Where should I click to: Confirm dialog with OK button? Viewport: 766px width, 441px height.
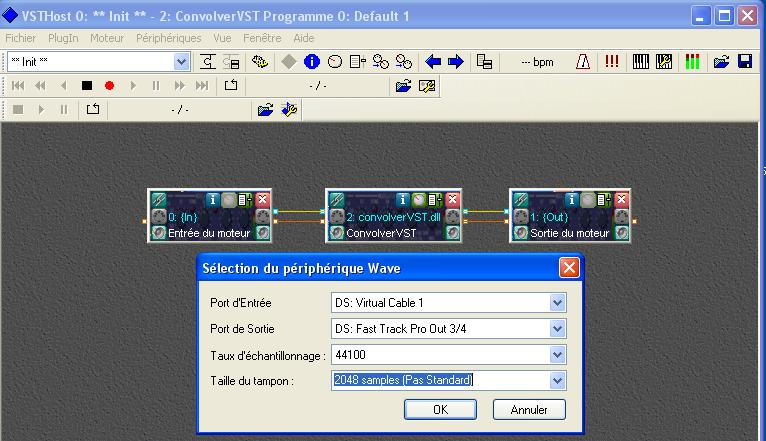(440, 409)
